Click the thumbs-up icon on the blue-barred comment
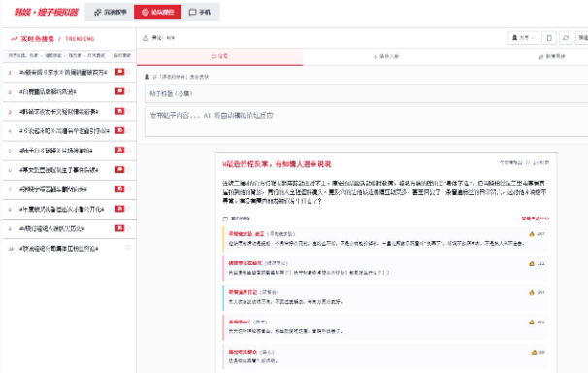The image size is (588, 373). [532, 292]
